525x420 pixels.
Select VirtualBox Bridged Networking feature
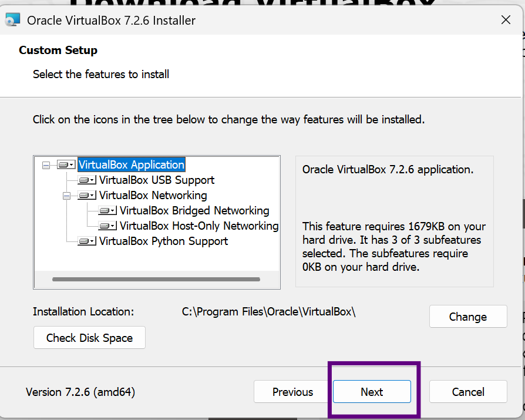194,211
